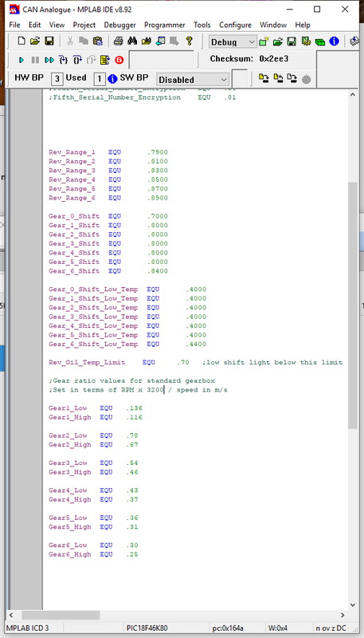This screenshot has width=364, height=638.
Task: Click the HW BP count box showing 3
Action: (57, 79)
